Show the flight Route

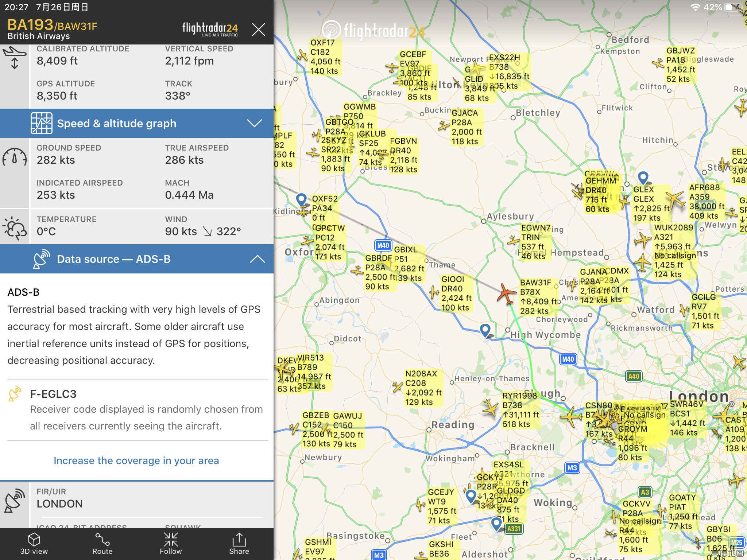[102, 544]
